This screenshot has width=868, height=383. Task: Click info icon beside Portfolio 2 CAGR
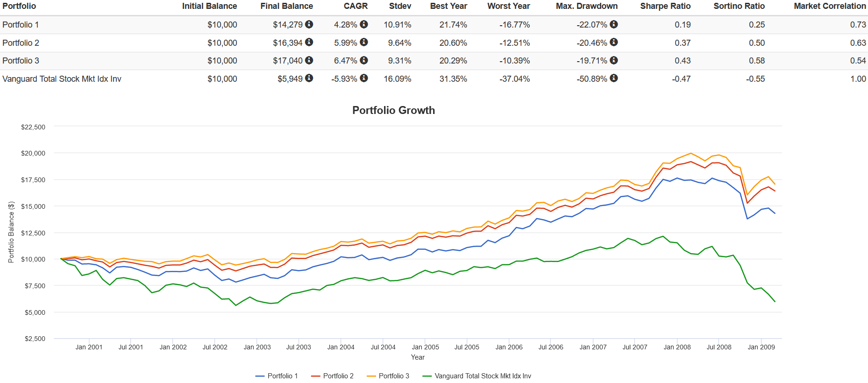pyautogui.click(x=364, y=42)
